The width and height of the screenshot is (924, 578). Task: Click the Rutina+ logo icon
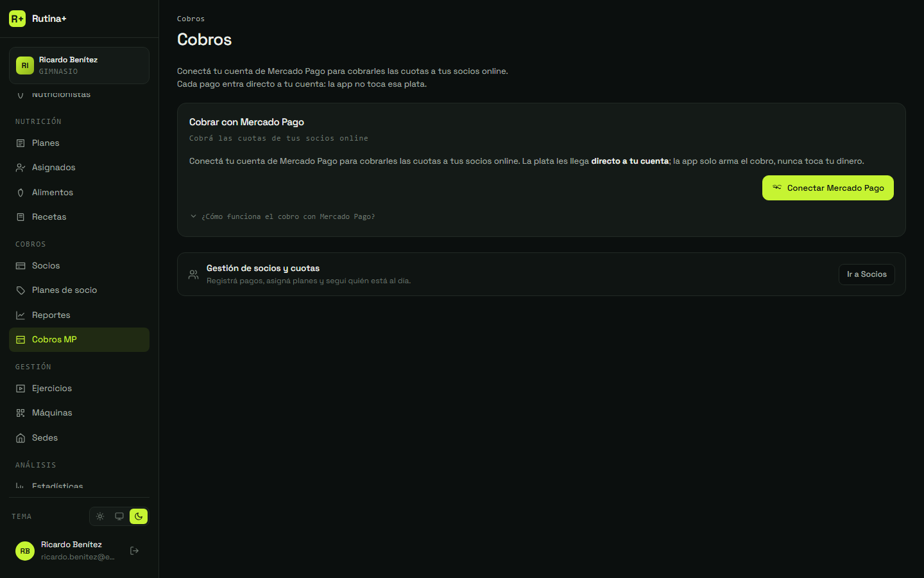tap(17, 19)
